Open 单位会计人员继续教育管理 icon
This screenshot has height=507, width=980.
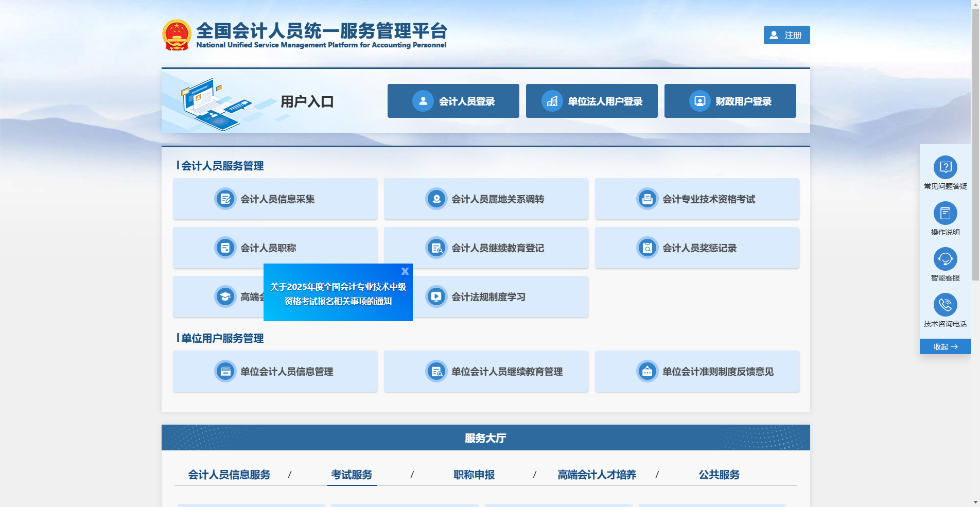[436, 371]
